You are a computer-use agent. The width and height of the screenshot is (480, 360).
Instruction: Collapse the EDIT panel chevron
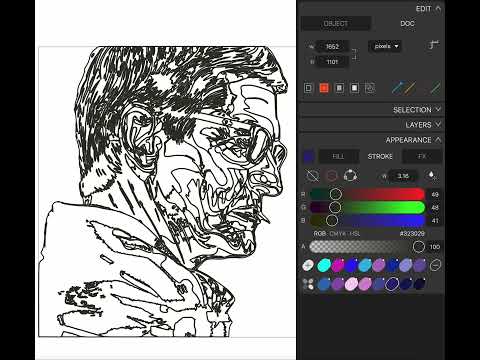(x=438, y=9)
